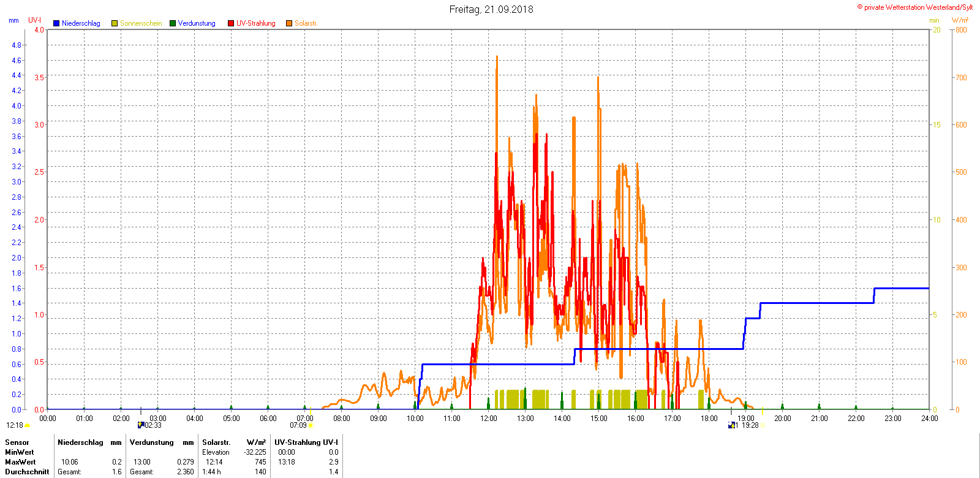This screenshot has width=980, height=478.
Task: Click the Niederschlag total value 1.6
Action: [x=117, y=472]
